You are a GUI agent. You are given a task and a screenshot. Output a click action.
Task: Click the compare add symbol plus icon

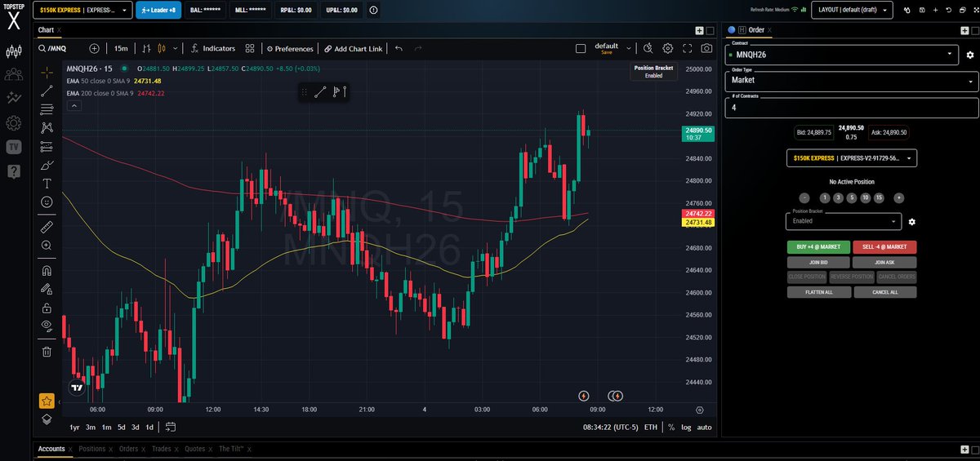94,49
